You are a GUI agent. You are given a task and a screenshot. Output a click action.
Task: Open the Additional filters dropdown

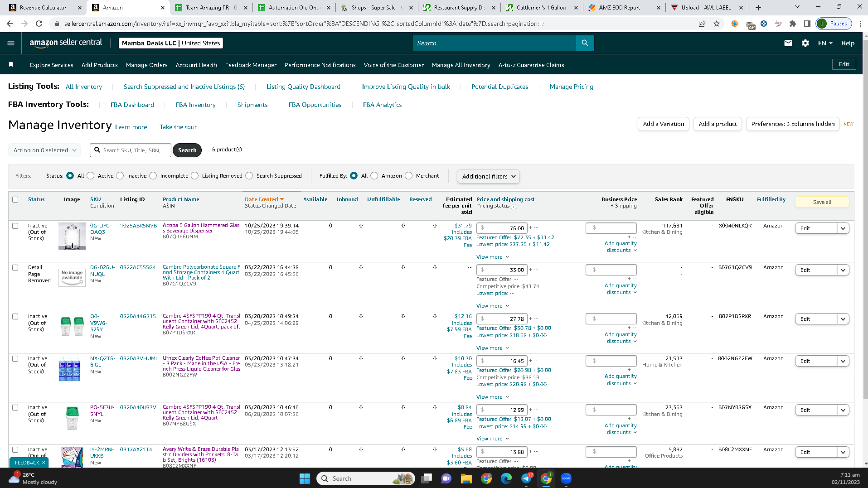point(488,176)
